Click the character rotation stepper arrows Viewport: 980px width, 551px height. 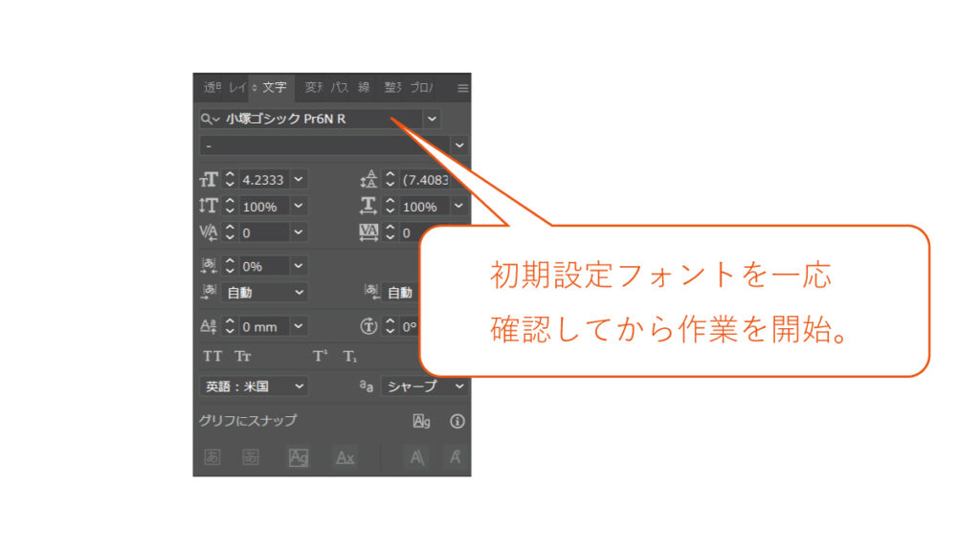click(x=390, y=326)
